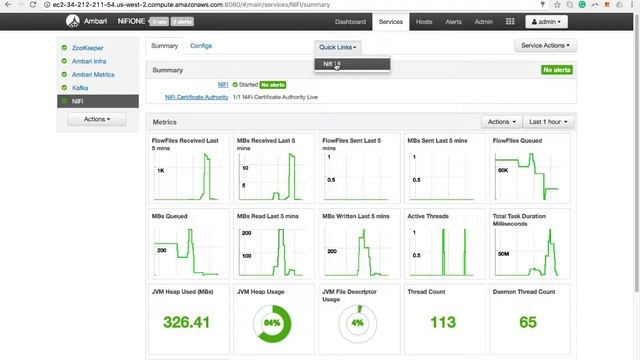
Task: Click Kafka green status icon
Action: [x=64, y=88]
